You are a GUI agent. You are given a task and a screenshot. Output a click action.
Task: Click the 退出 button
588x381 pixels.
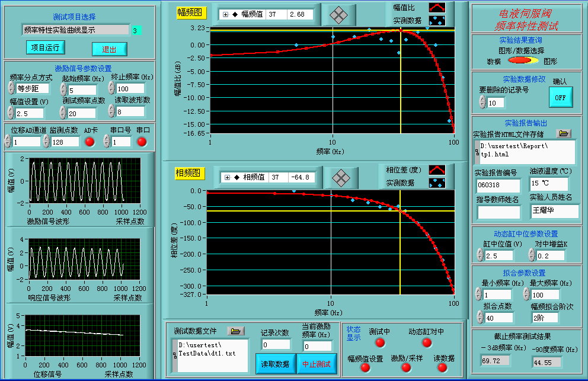[109, 49]
